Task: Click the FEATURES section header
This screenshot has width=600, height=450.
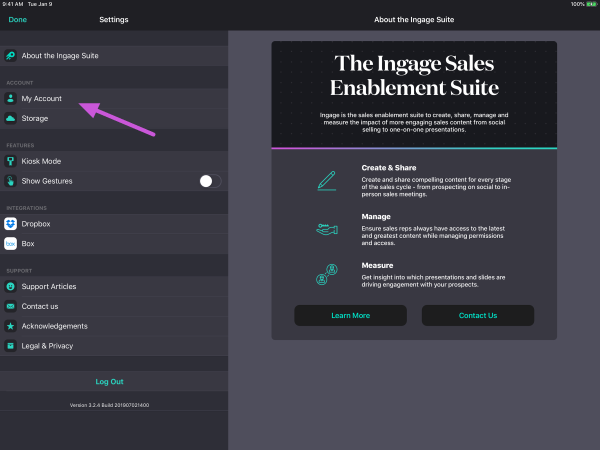Action: point(20,145)
